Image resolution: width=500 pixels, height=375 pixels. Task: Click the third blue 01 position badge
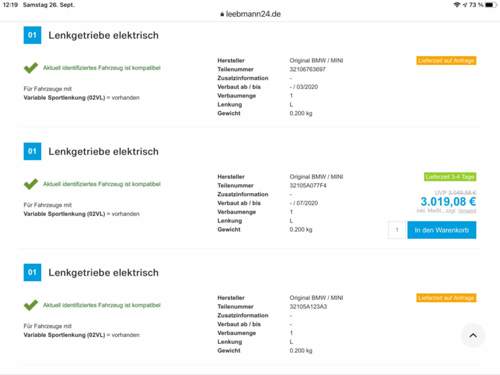click(32, 272)
